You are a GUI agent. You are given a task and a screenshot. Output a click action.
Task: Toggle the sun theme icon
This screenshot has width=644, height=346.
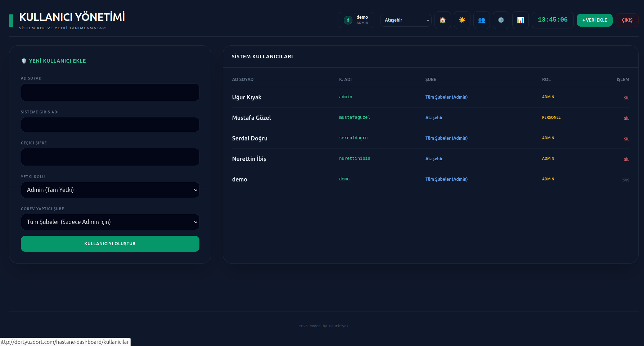click(x=462, y=20)
